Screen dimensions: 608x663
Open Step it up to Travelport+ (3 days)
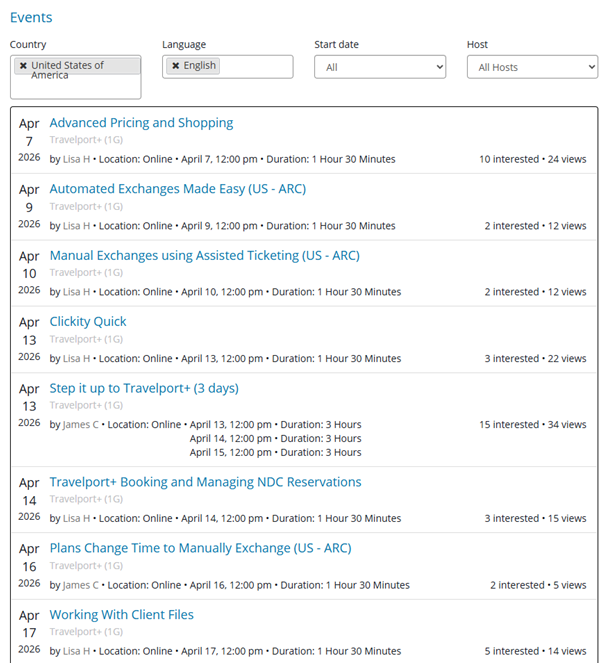pos(144,388)
